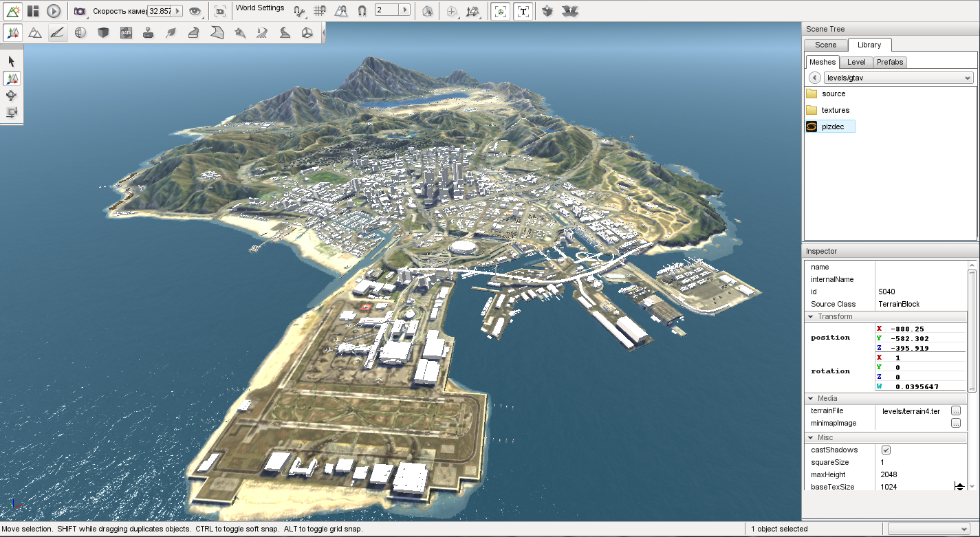
Task: Select the pizdec mesh item
Action: click(x=830, y=127)
